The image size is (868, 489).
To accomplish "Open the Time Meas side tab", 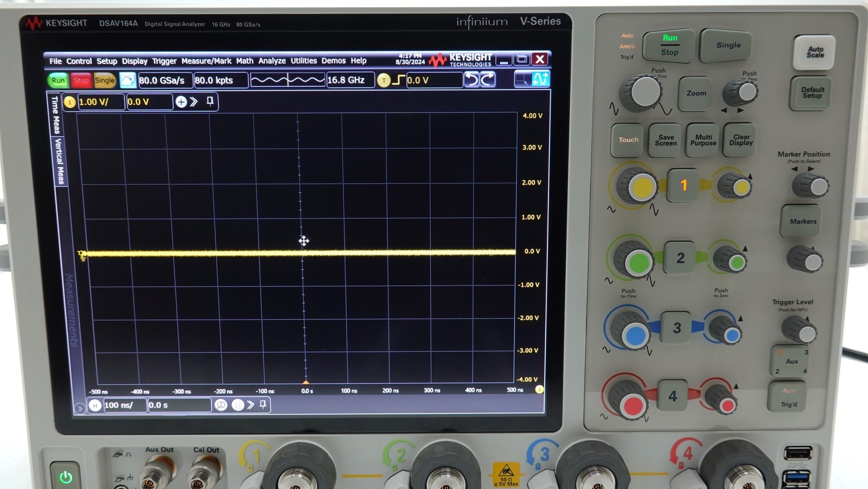I will [x=55, y=115].
